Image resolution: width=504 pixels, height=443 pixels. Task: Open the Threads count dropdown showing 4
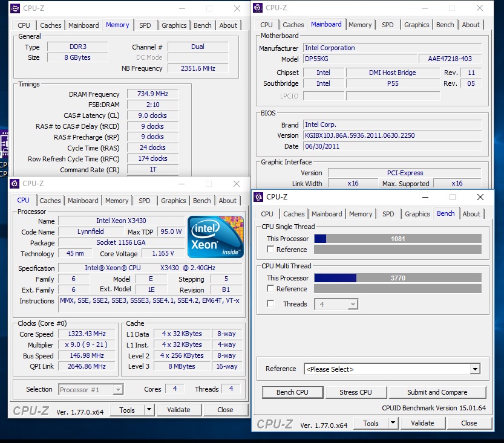(x=336, y=304)
